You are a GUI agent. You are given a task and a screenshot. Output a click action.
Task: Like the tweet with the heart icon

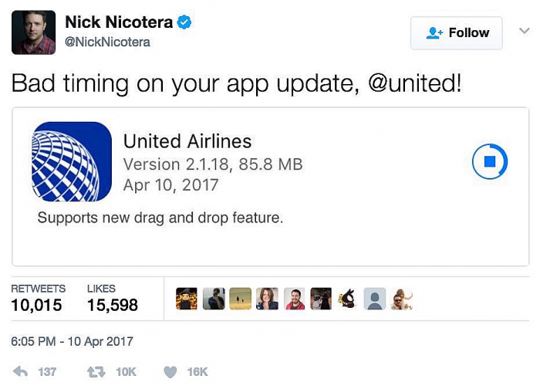pyautogui.click(x=170, y=373)
